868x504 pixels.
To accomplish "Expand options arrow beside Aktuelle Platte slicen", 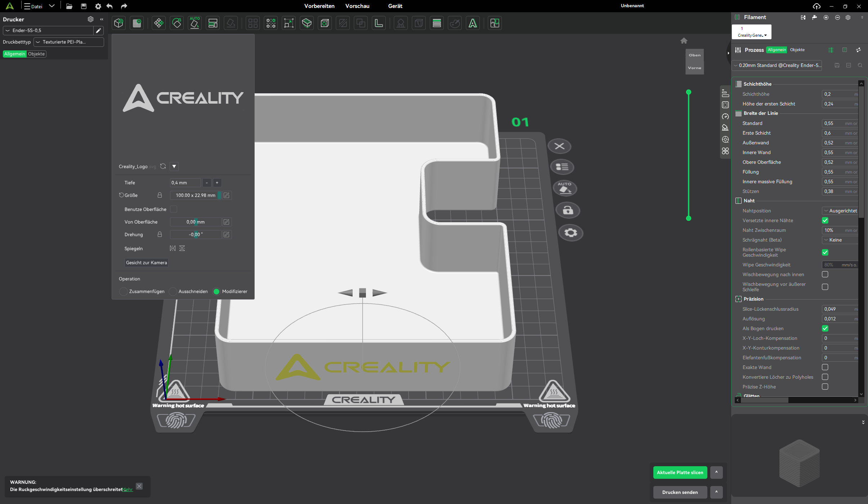I will [x=716, y=472].
